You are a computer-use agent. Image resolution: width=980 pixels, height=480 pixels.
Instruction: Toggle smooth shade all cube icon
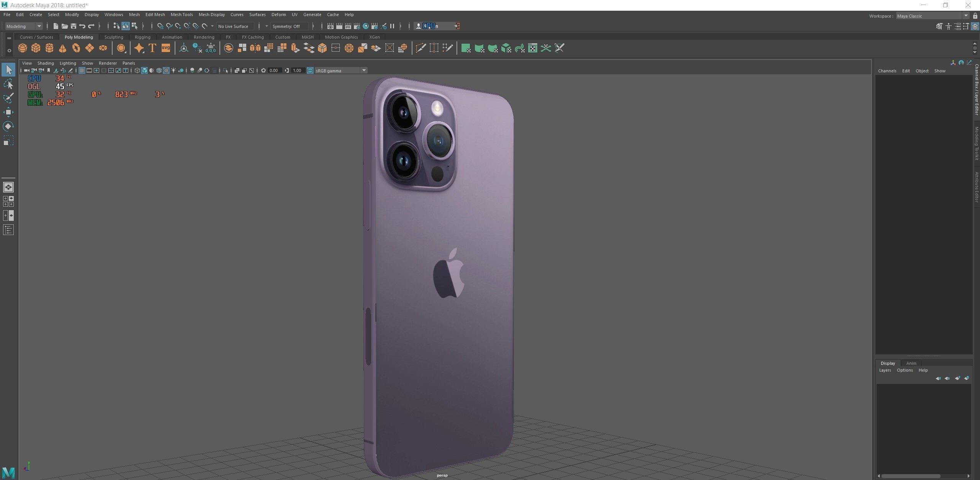[144, 70]
